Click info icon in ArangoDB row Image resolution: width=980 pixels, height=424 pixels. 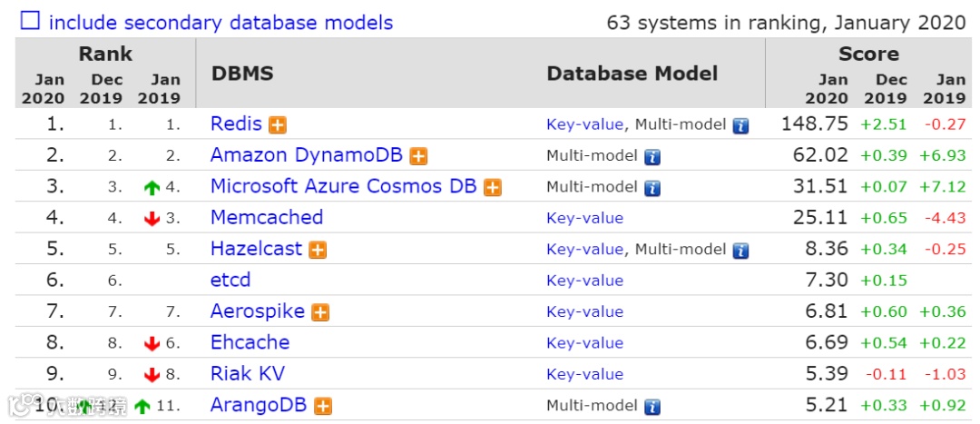point(652,407)
